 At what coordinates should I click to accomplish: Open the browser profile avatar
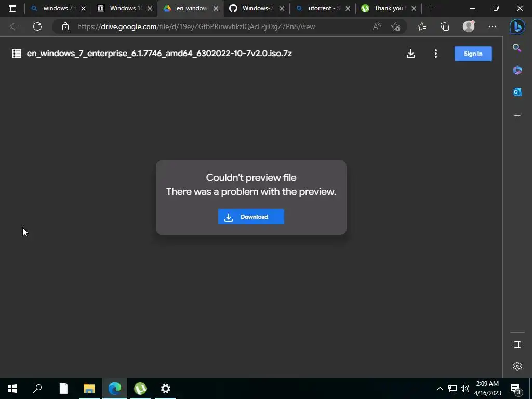tap(469, 26)
